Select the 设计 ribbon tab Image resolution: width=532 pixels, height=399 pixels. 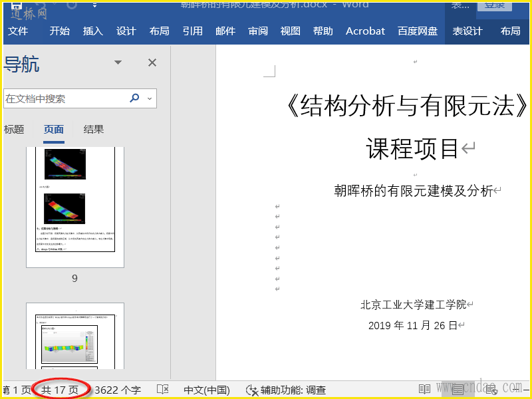click(126, 31)
